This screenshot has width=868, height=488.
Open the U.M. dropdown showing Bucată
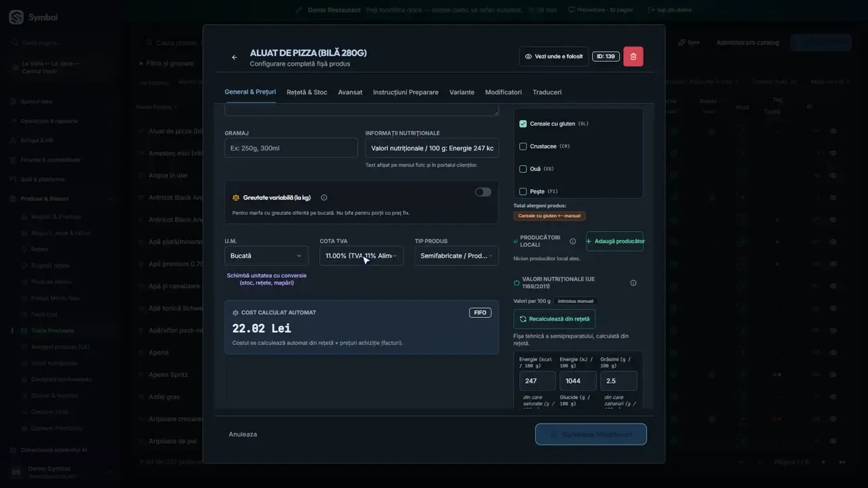[267, 256]
